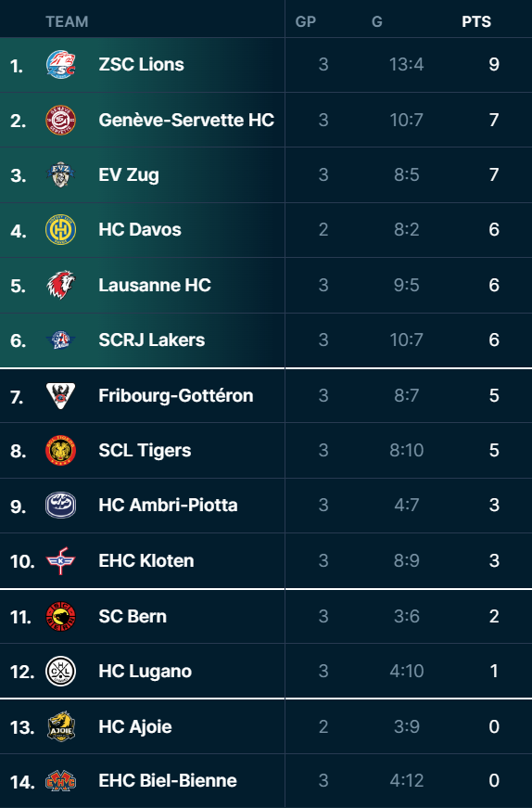Sort standings by PTS column header
This screenshot has width=532, height=808.
476,21
